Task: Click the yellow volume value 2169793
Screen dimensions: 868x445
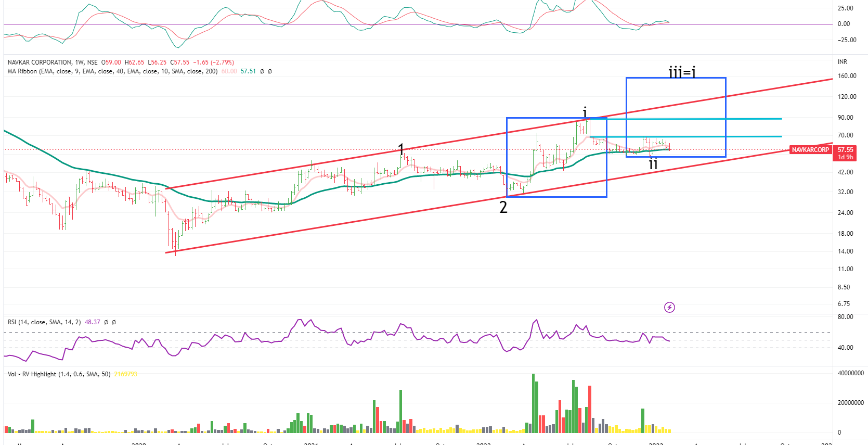Action: click(x=125, y=374)
